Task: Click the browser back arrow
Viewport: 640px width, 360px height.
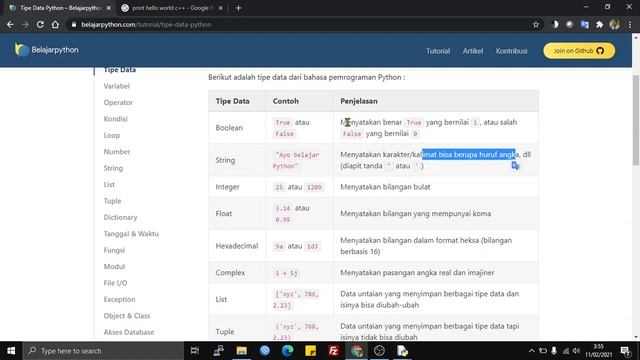Action: click(x=10, y=24)
